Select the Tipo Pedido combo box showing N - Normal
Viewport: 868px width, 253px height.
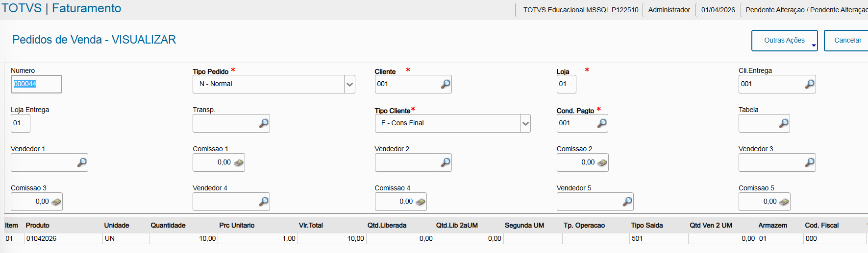[273, 84]
